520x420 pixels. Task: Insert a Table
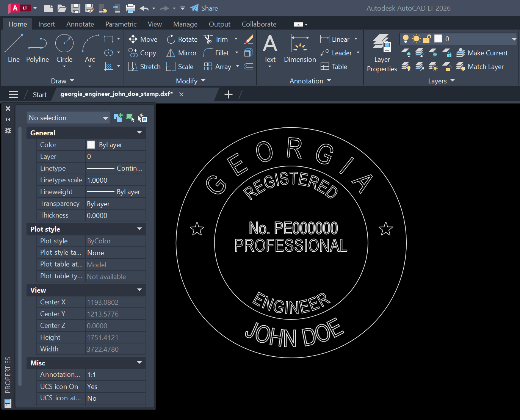tap(334, 67)
